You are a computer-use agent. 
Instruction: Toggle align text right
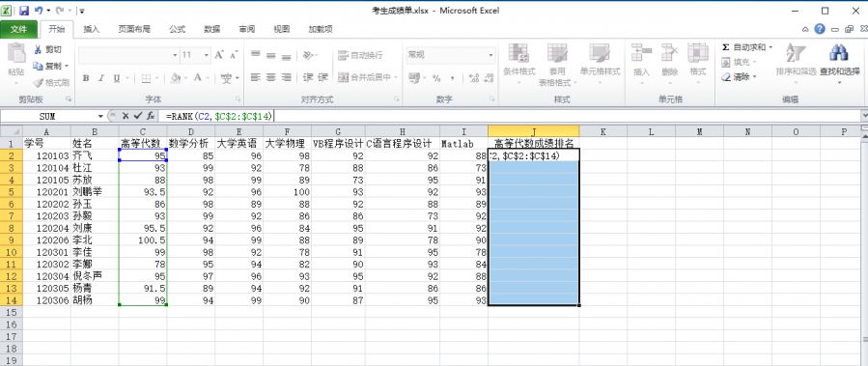click(x=286, y=77)
